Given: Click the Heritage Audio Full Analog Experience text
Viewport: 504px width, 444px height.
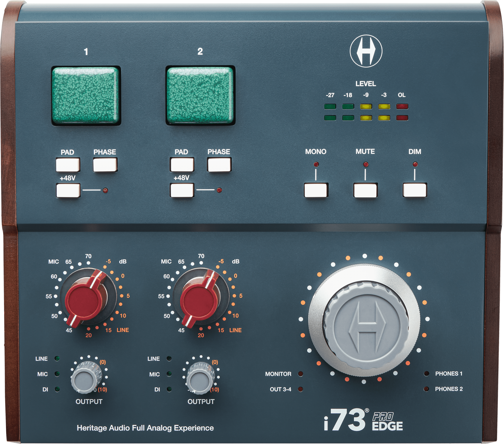Looking at the screenshot, I should [x=145, y=428].
